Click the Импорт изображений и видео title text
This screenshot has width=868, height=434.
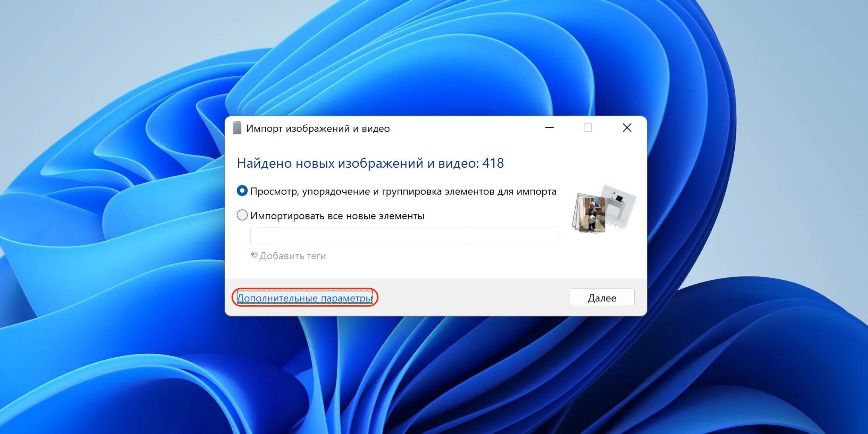pos(318,128)
